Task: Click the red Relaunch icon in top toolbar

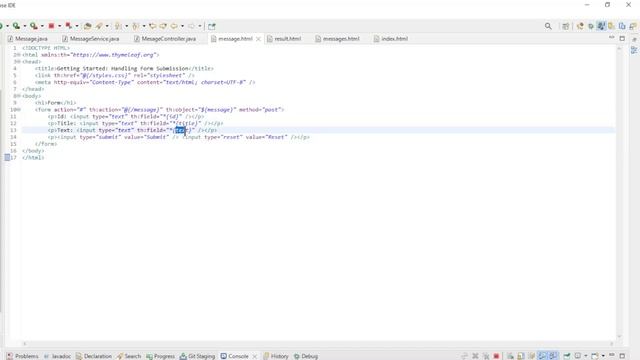Action: coord(69,26)
